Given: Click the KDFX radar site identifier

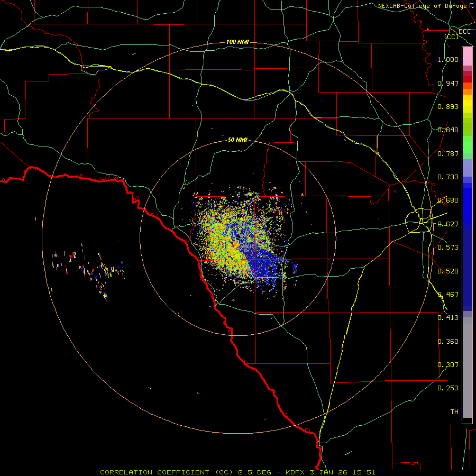Looking at the screenshot, I should coord(296,472).
